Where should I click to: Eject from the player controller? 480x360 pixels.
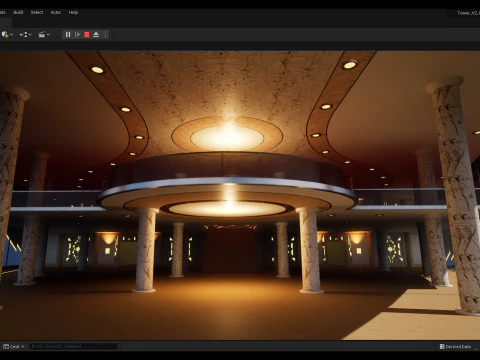(x=96, y=34)
